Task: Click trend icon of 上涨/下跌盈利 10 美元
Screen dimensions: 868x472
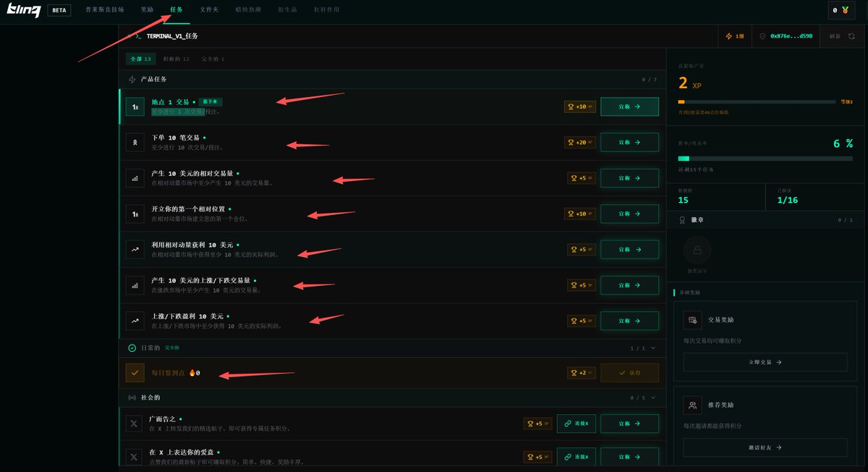Action: click(135, 320)
